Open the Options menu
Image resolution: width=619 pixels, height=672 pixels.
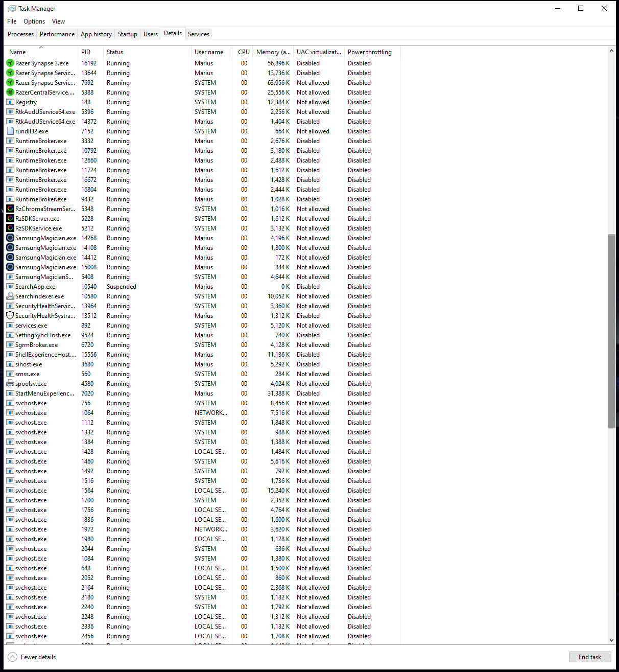pos(34,21)
